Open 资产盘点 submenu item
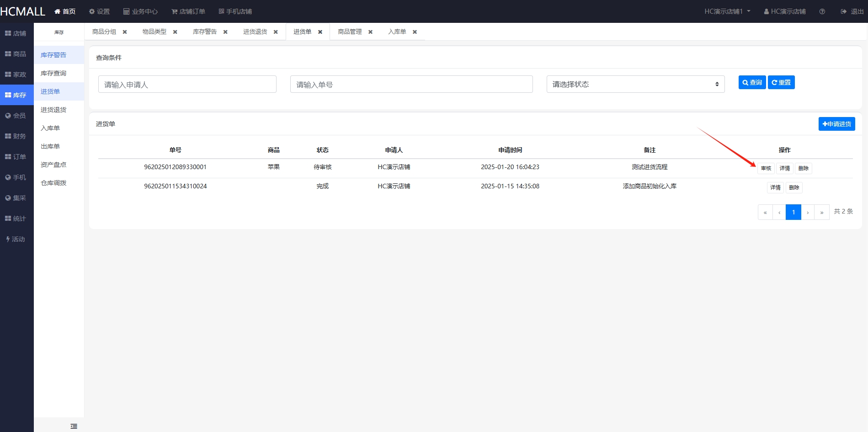This screenshot has height=432, width=868. [59, 165]
